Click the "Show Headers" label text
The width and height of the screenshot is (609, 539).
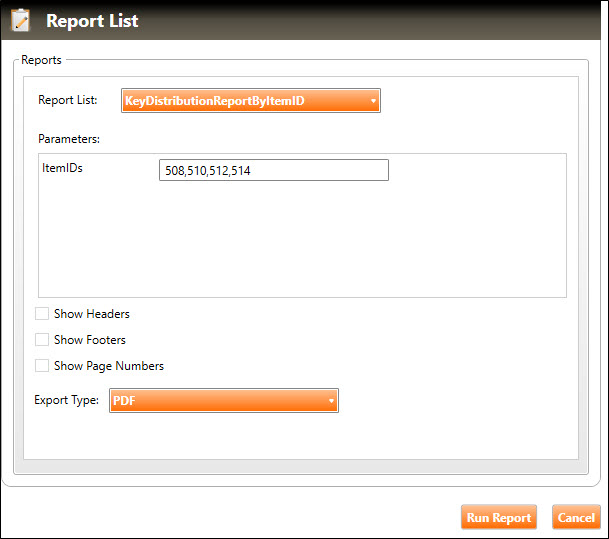91,314
